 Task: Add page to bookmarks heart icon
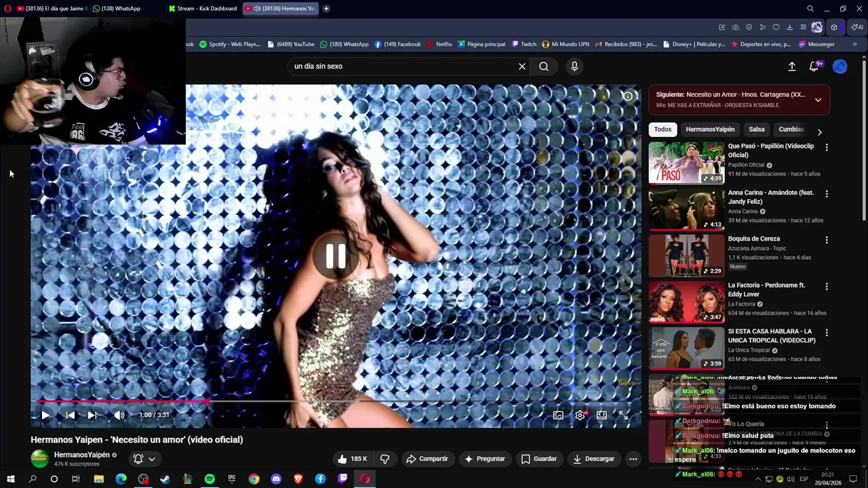coord(776,27)
